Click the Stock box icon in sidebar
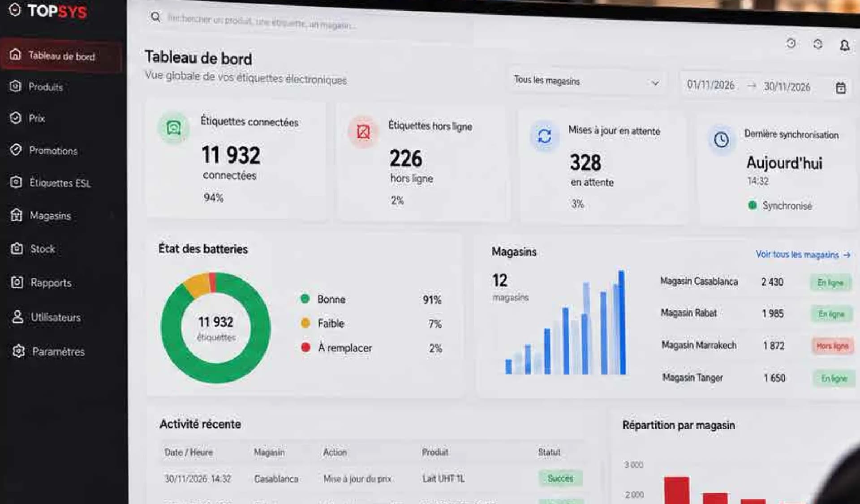Screen dimensions: 860x504 17,248
